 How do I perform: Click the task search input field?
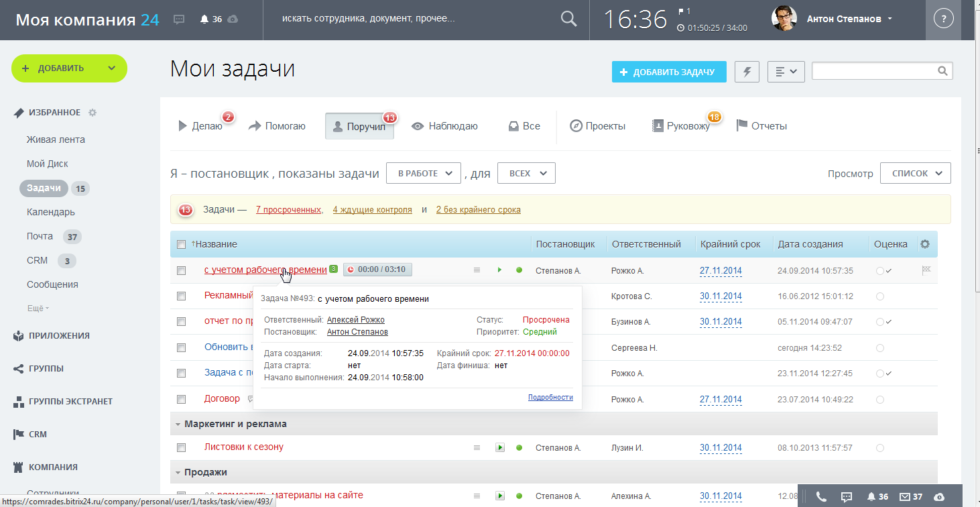[873, 71]
